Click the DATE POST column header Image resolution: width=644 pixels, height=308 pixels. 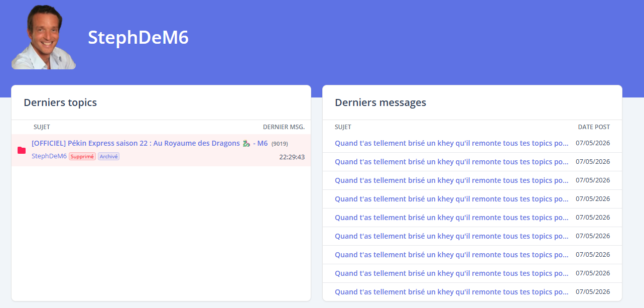click(x=594, y=127)
